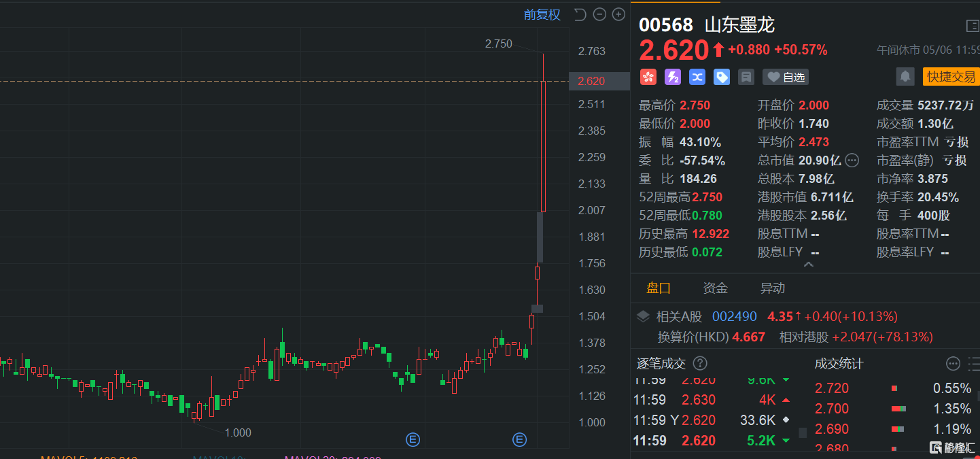Screen dimensions: 980x459
Task: Open help for 逐笔成交
Action: tap(699, 364)
